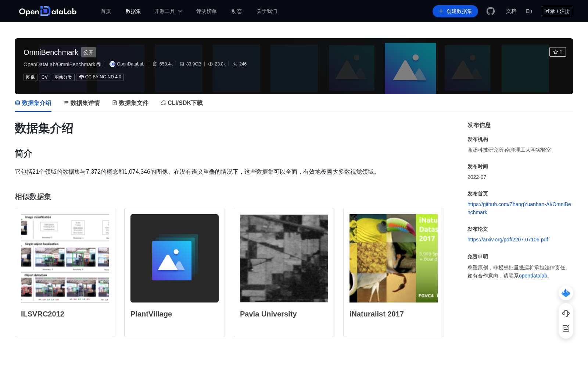
Task: Open 动态 navigation item
Action: coord(237,11)
